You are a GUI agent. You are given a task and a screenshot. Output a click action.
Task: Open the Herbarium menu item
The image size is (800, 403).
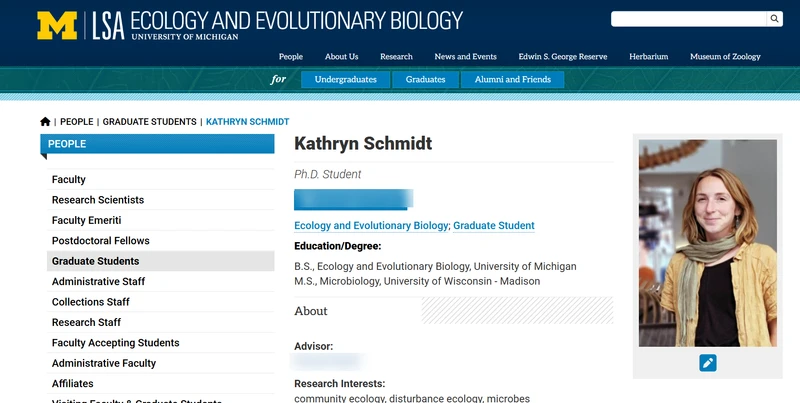point(648,57)
